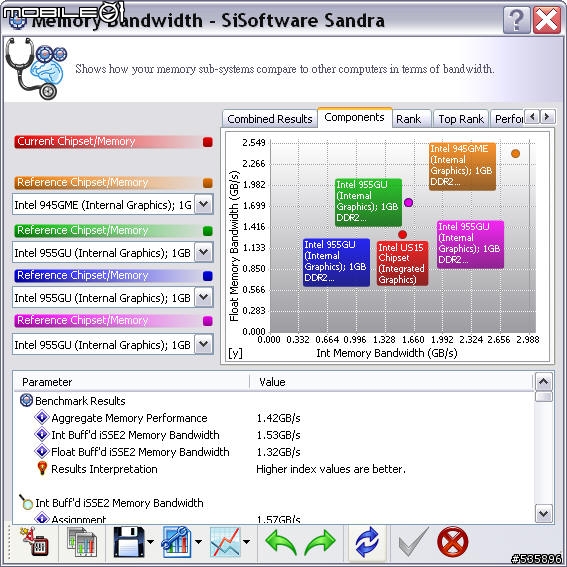Toggle the red Current Chipset/Memory swatch

(x=208, y=141)
